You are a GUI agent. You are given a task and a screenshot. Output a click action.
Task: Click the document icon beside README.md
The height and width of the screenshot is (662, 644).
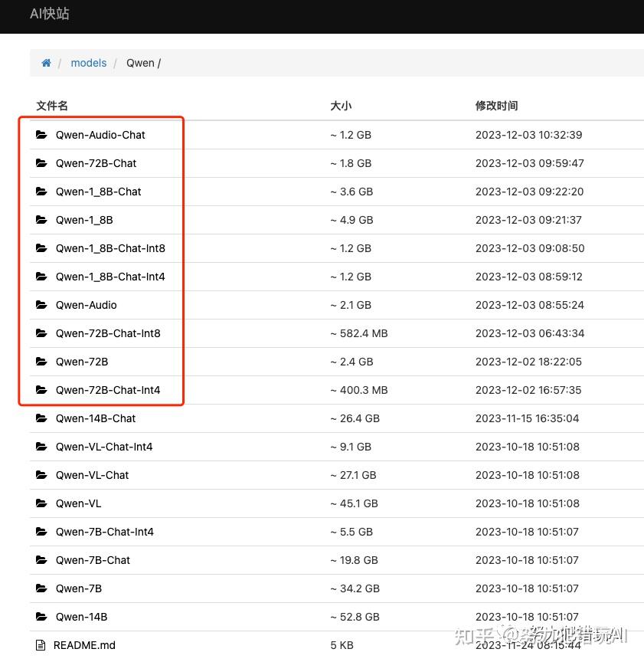click(40, 644)
